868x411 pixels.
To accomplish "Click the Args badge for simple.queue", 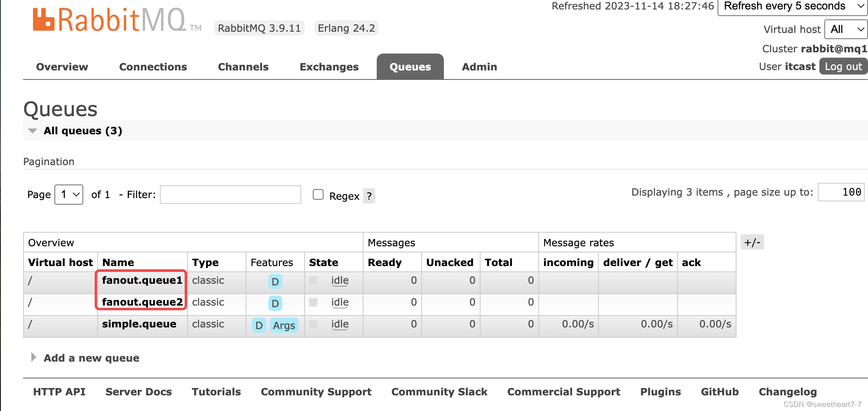I will [x=284, y=325].
